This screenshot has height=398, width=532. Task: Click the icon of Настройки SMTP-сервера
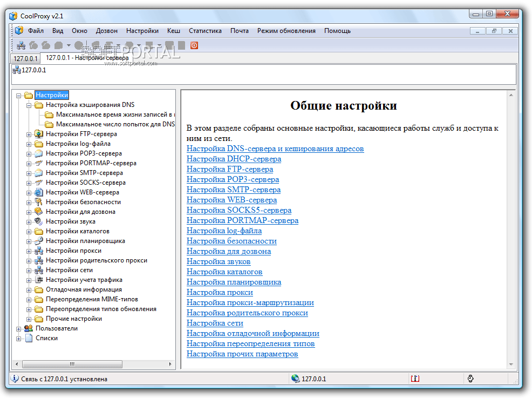click(39, 172)
